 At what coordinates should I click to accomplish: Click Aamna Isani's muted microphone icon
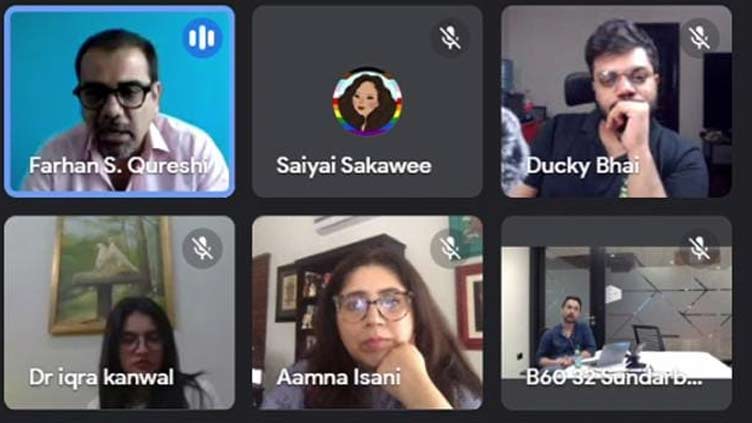coord(450,248)
